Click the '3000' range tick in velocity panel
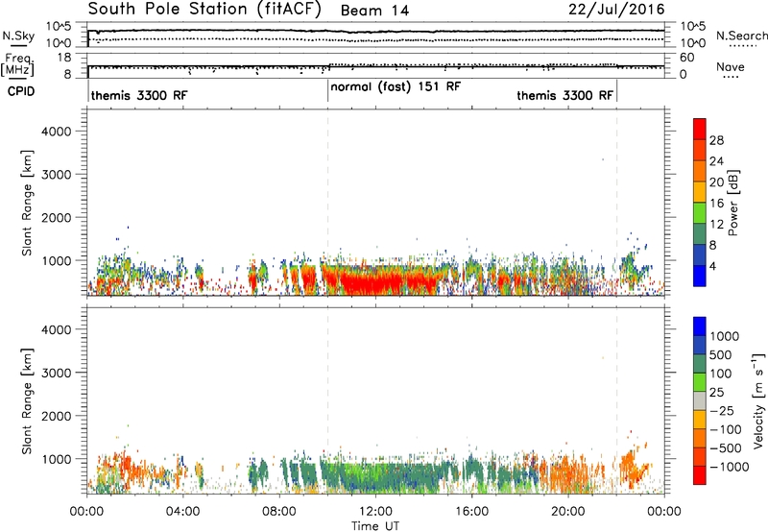Screen dimensions: 768x532 [56, 373]
